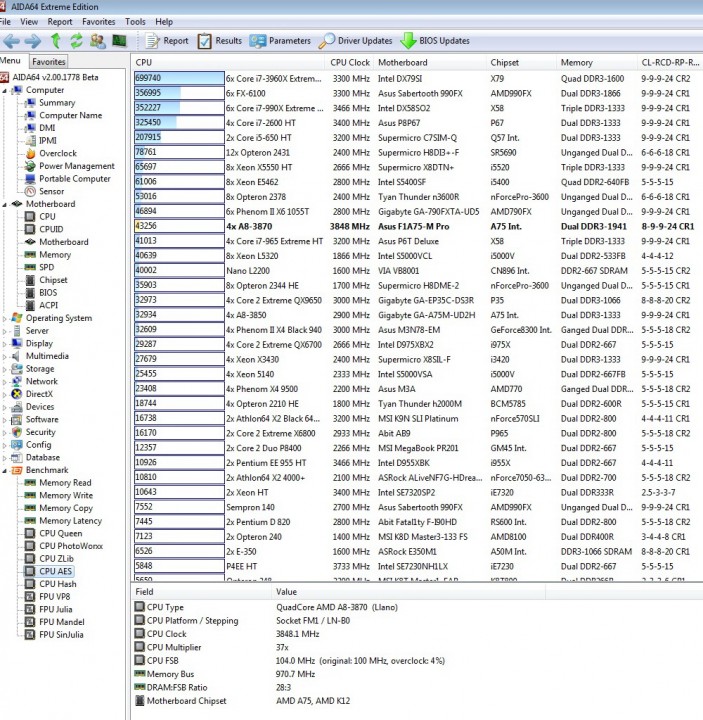Viewport: 703px width, 720px height.
Task: Open Parameters in the toolbar
Action: coord(280,41)
